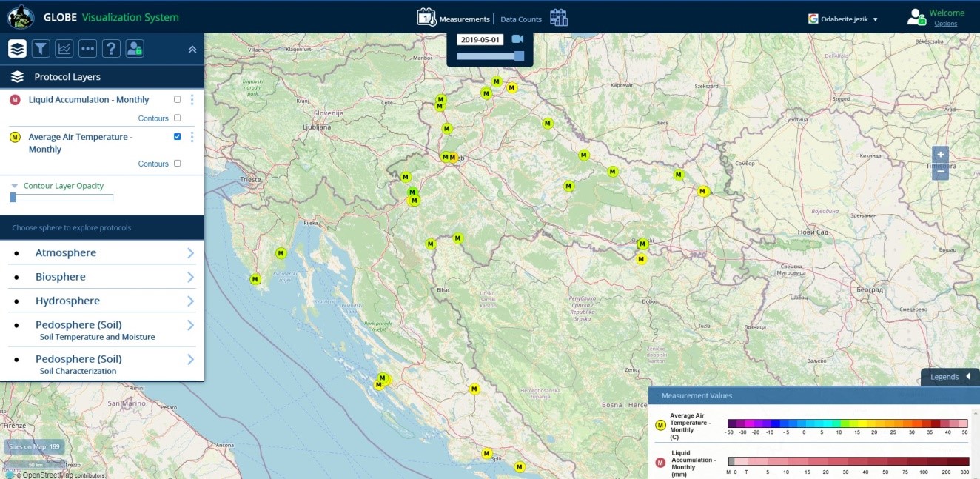Switch to the Data Counts view
This screenshot has width=980, height=479.
click(521, 19)
